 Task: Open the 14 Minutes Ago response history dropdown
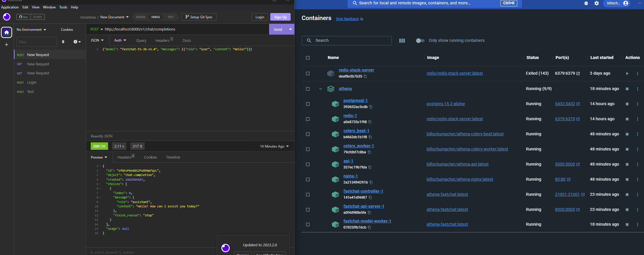coord(274,146)
